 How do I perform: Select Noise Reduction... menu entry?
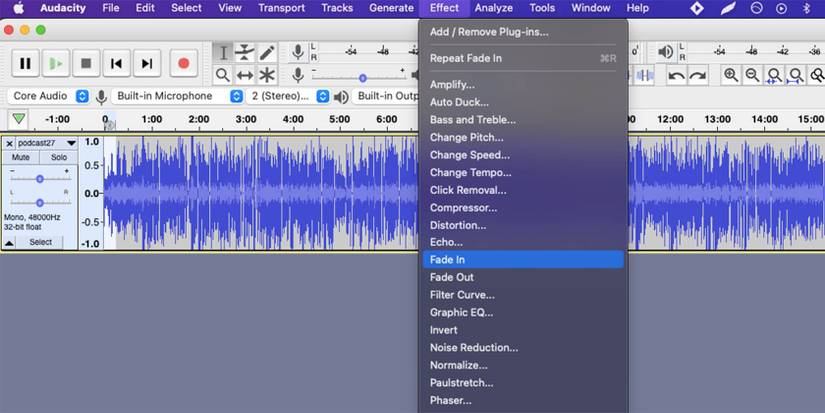tap(474, 347)
